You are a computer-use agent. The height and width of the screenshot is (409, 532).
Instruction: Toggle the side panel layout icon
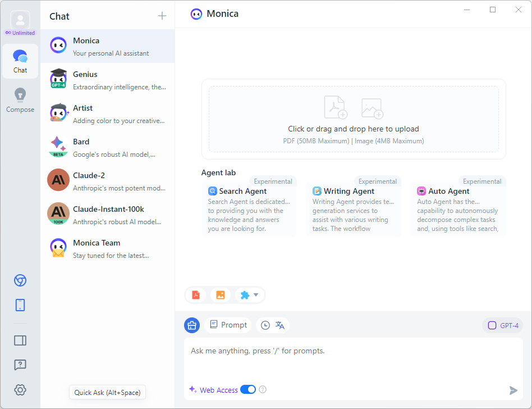pyautogui.click(x=20, y=340)
